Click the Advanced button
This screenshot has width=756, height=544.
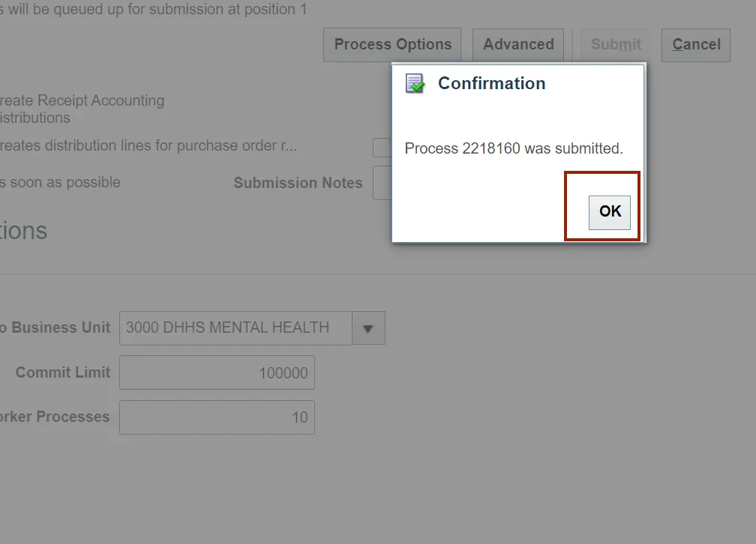518,45
